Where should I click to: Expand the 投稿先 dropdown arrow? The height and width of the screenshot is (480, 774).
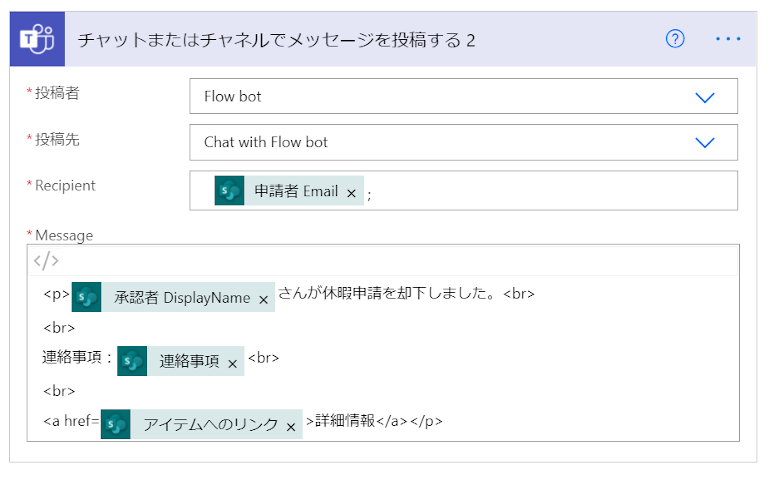pyautogui.click(x=704, y=143)
